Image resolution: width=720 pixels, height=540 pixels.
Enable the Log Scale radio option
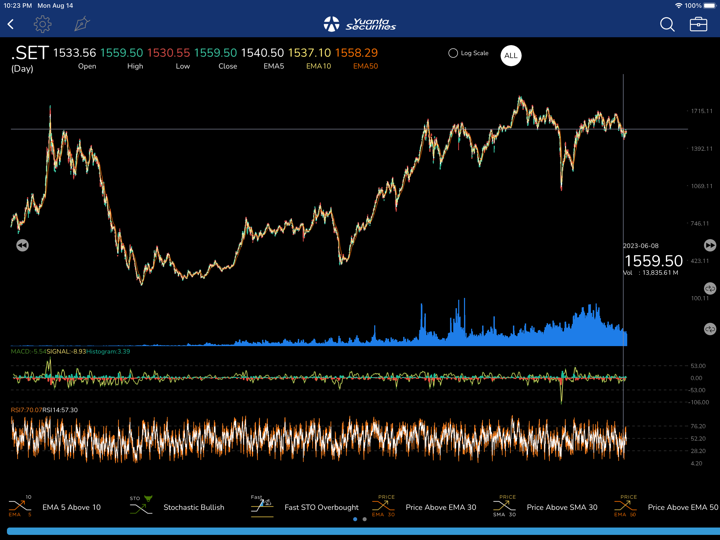[x=453, y=53]
